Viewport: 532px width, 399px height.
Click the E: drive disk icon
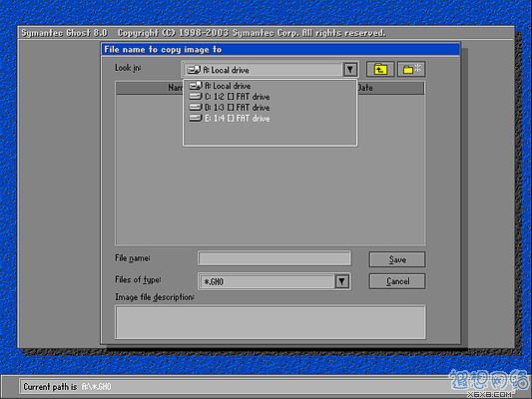[196, 119]
